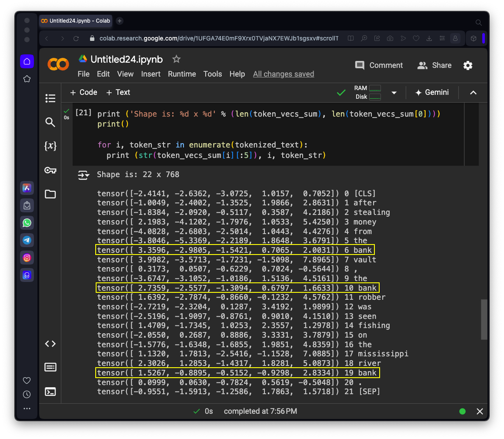Collapse the header with the chevron
This screenshot has width=504, height=439.
pyautogui.click(x=474, y=93)
